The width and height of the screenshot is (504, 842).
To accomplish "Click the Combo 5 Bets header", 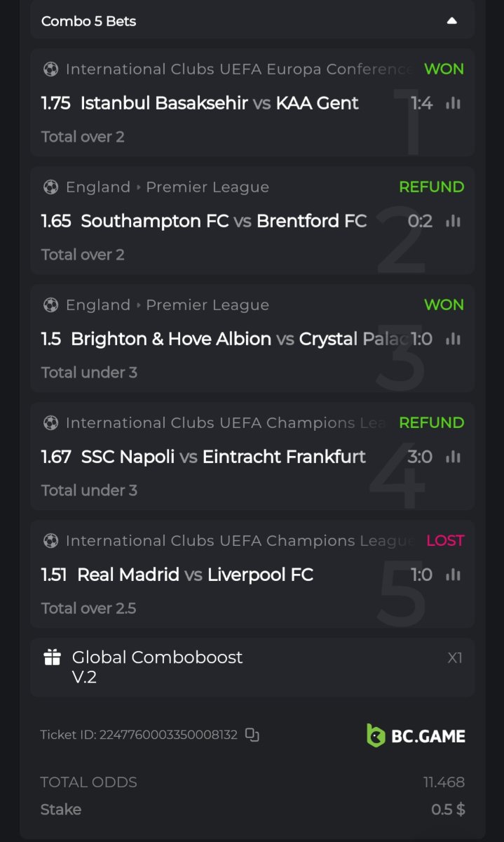I will coord(89,21).
